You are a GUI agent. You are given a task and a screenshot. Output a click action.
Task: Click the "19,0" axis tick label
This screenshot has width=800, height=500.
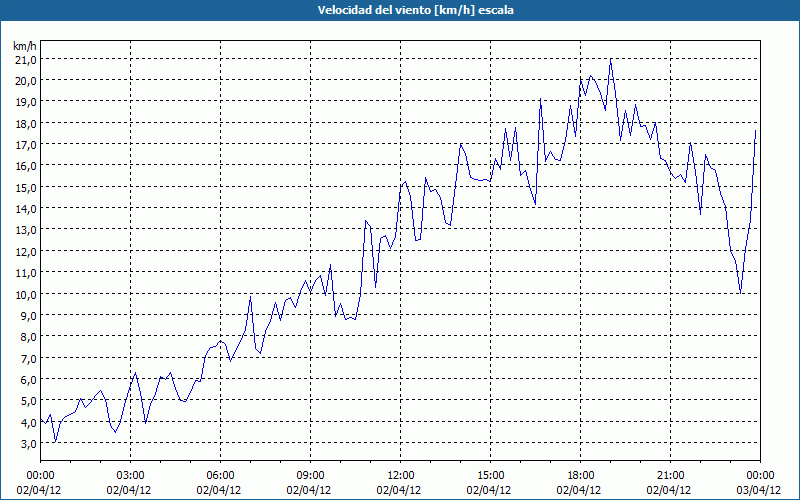pyautogui.click(x=26, y=102)
